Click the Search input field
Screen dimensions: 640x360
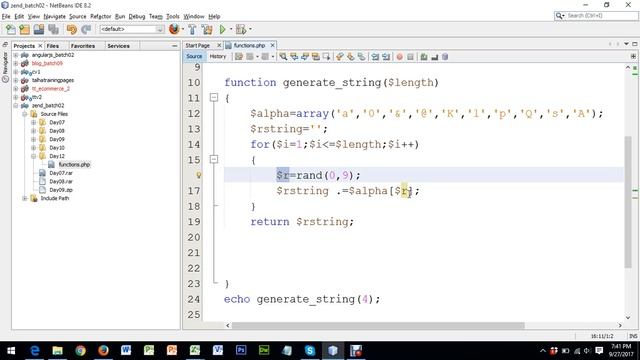coord(602,16)
